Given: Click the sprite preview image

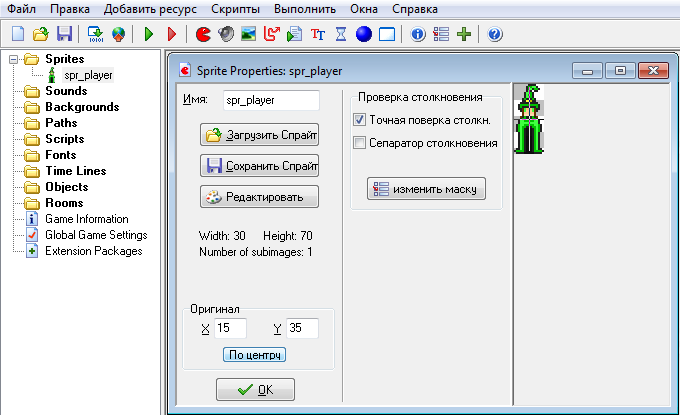Looking at the screenshot, I should 529,119.
